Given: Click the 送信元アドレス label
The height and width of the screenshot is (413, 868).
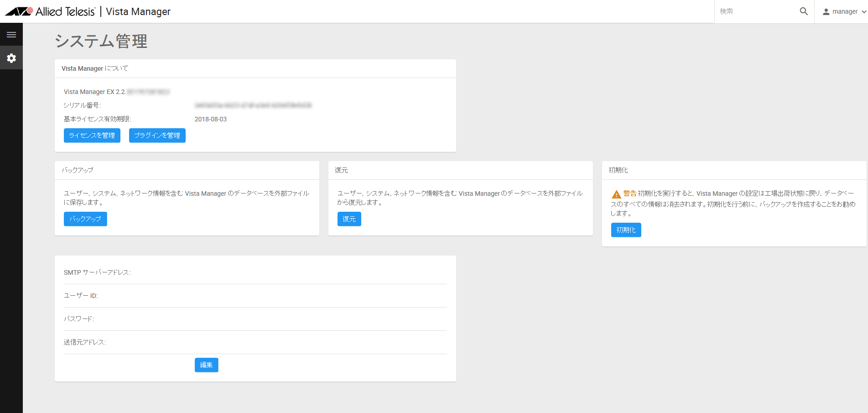Looking at the screenshot, I should [85, 342].
